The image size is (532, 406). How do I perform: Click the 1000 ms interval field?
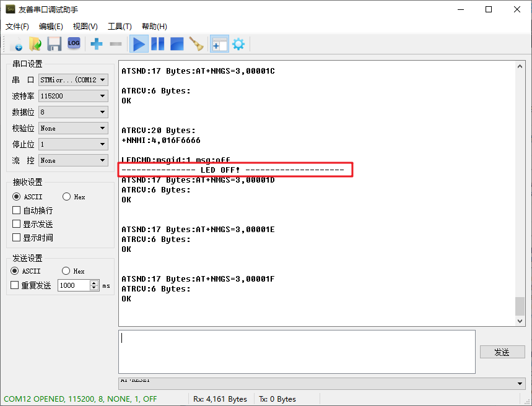point(74,285)
